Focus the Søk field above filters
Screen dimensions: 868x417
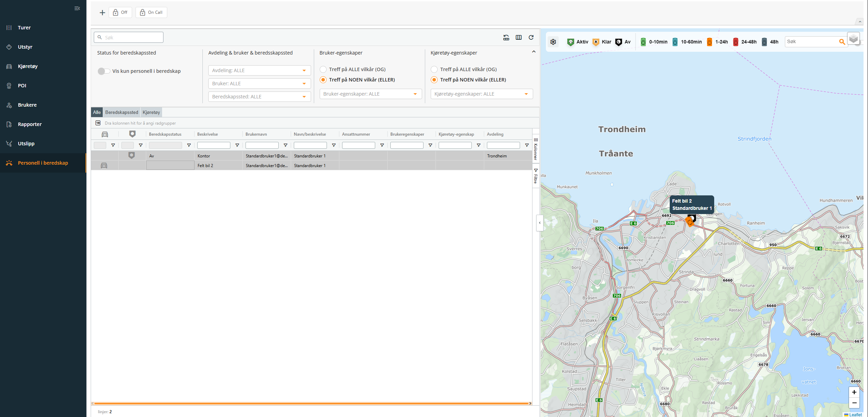coord(129,37)
